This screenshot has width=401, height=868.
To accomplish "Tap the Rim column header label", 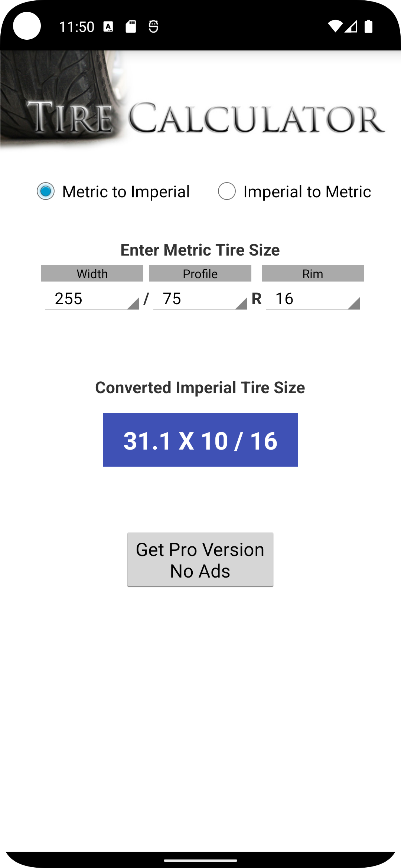I will pos(313,274).
